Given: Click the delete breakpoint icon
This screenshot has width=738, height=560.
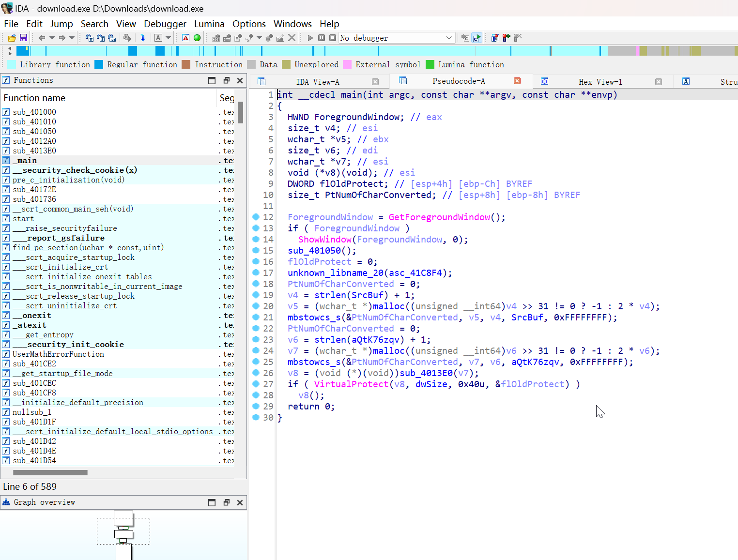Looking at the screenshot, I should (x=517, y=38).
